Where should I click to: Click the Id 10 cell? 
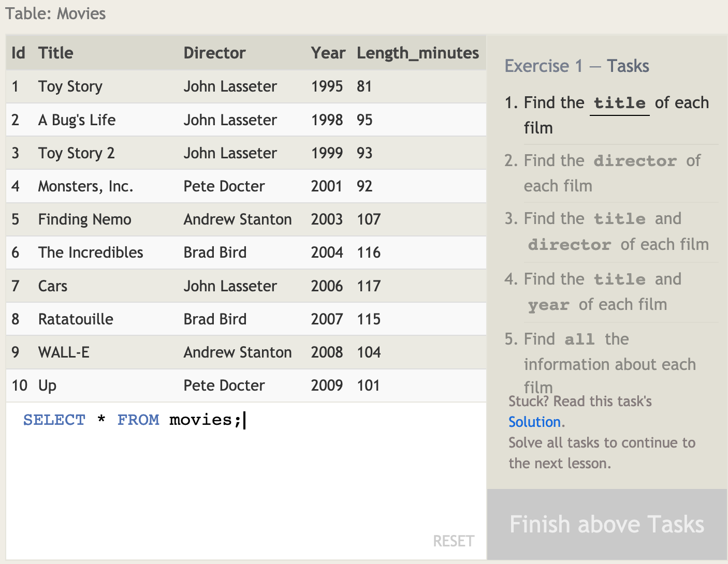(19, 385)
